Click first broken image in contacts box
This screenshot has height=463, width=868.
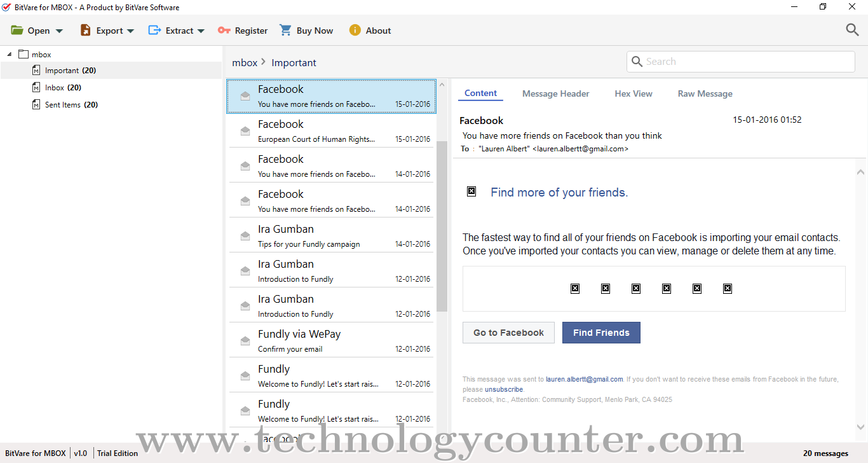[x=575, y=288]
